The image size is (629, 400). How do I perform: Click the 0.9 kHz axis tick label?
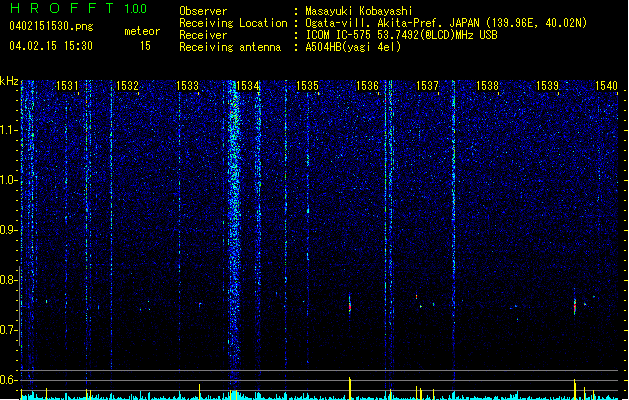(9, 230)
